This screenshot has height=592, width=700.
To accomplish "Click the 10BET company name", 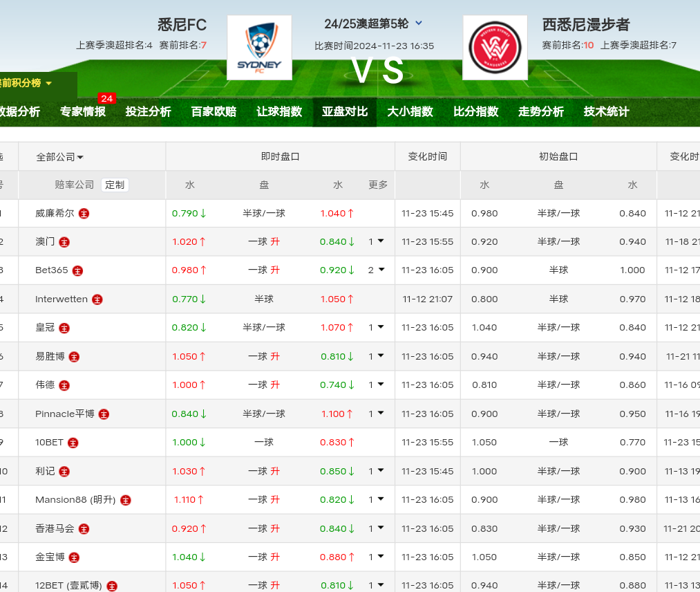I will click(49, 443).
